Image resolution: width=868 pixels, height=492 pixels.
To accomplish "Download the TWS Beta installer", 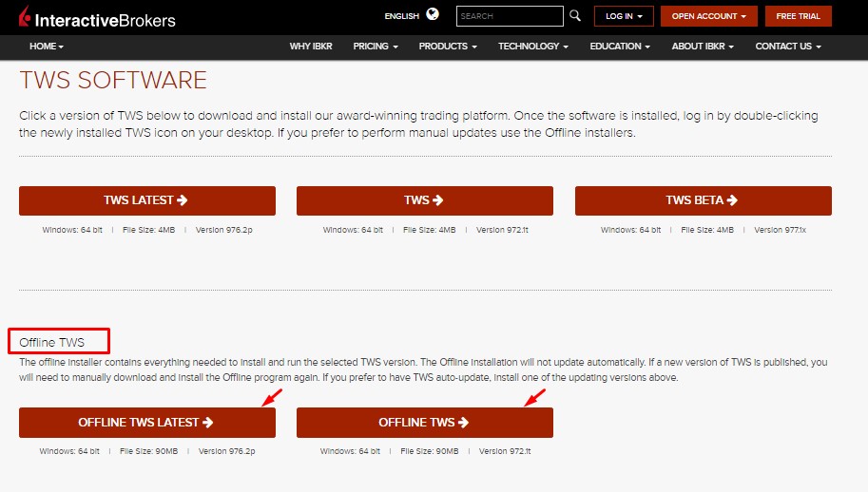I will (703, 200).
